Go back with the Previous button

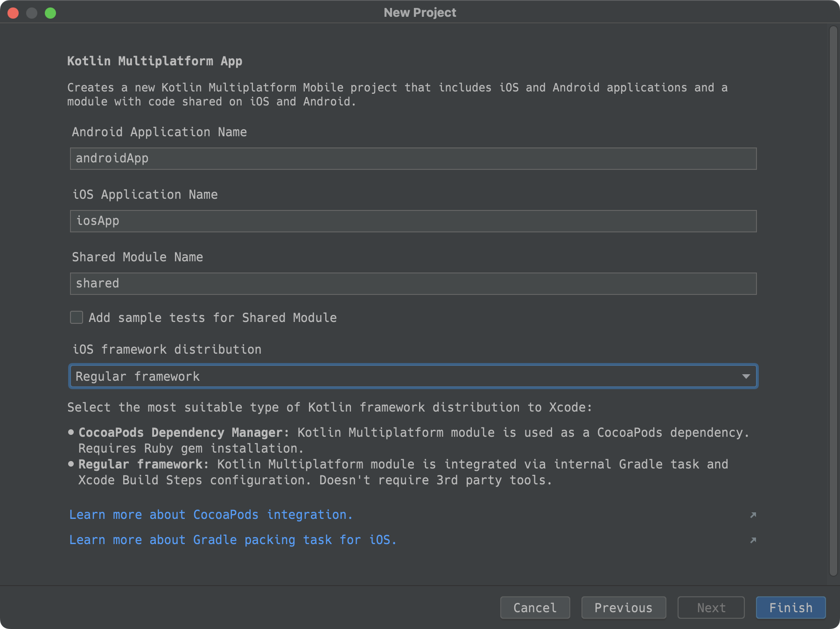tap(623, 608)
